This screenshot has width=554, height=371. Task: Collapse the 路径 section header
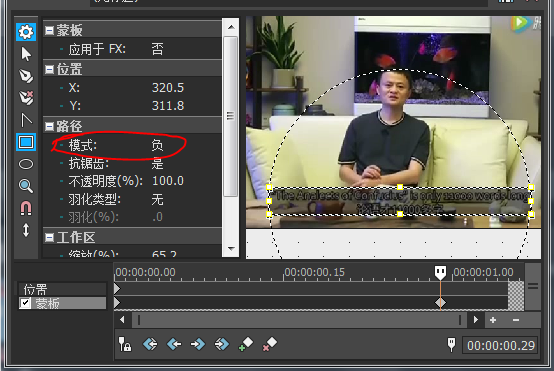[49, 126]
